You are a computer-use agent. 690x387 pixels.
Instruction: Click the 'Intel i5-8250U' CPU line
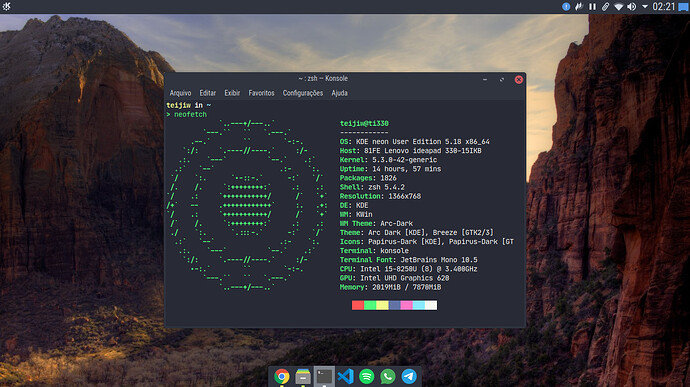408,269
